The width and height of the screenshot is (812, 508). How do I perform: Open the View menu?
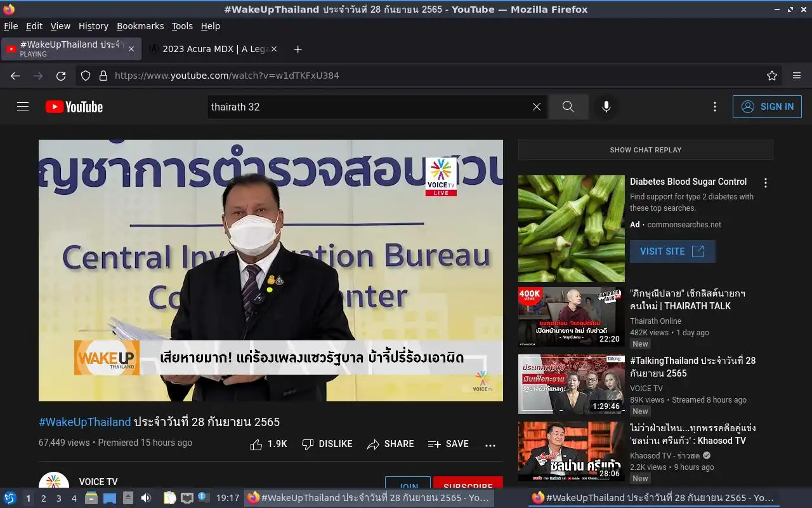pos(60,26)
